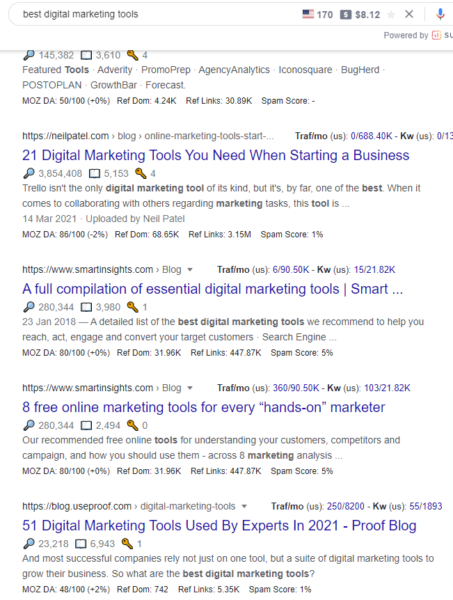Click the US flag volume icon
This screenshot has width=453, height=600.
(308, 14)
